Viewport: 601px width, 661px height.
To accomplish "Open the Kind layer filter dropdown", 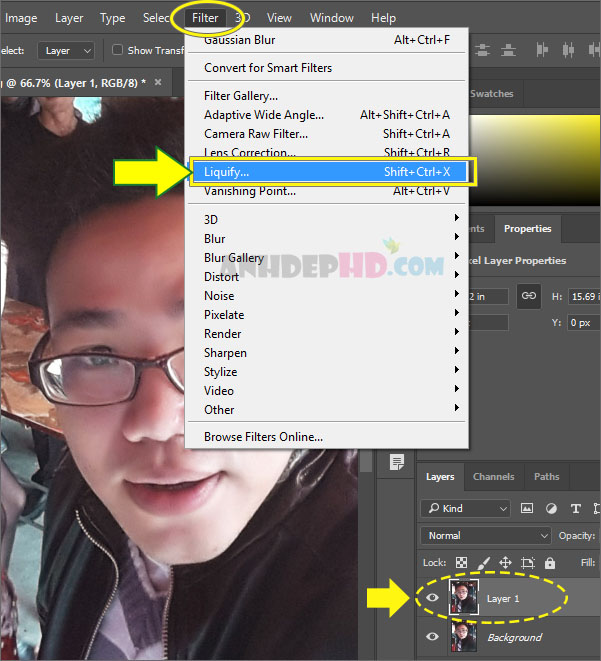I will click(466, 508).
